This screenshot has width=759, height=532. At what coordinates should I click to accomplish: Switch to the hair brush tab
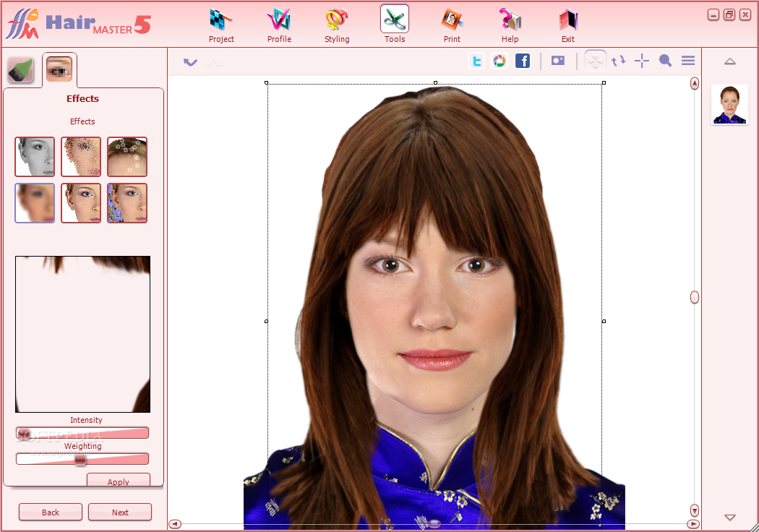pos(20,69)
